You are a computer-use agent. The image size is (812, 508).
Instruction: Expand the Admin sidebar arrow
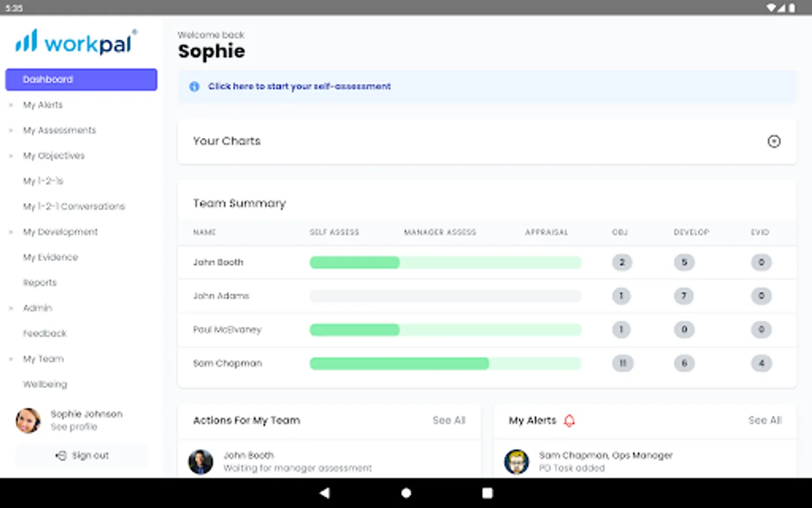click(x=11, y=308)
